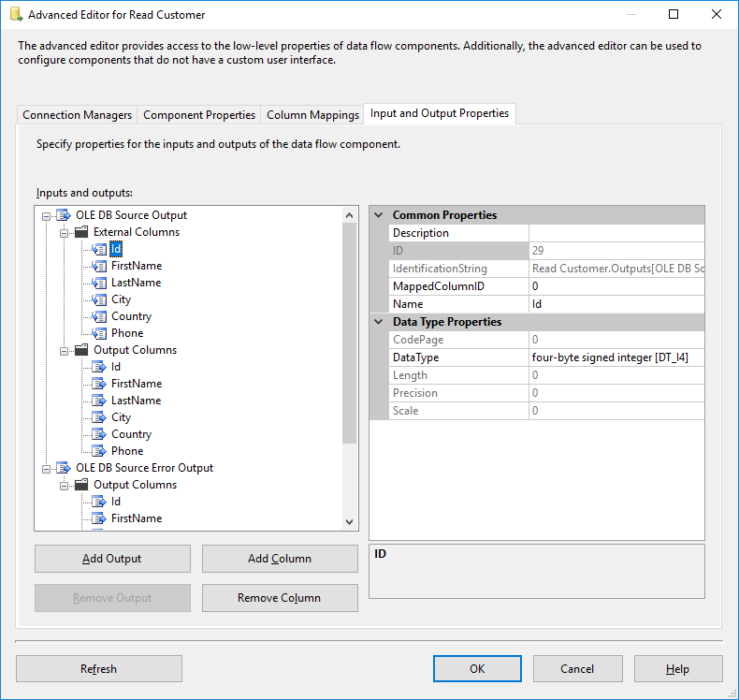Click Output Columns folder icon under Error Output
739x700 pixels.
[81, 485]
